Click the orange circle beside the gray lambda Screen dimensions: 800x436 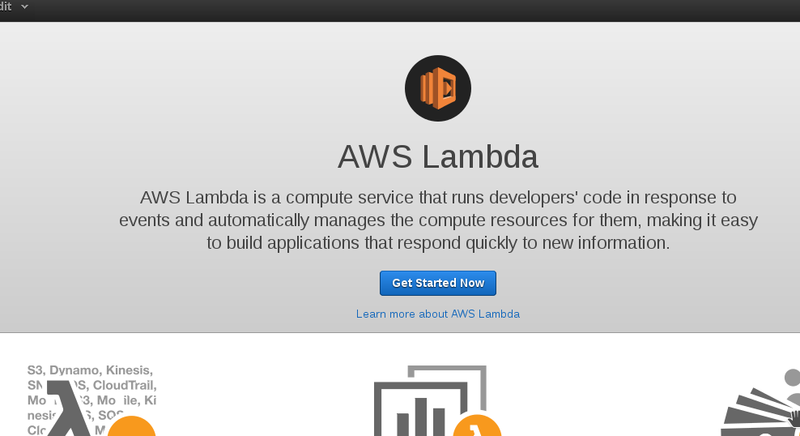(x=131, y=426)
